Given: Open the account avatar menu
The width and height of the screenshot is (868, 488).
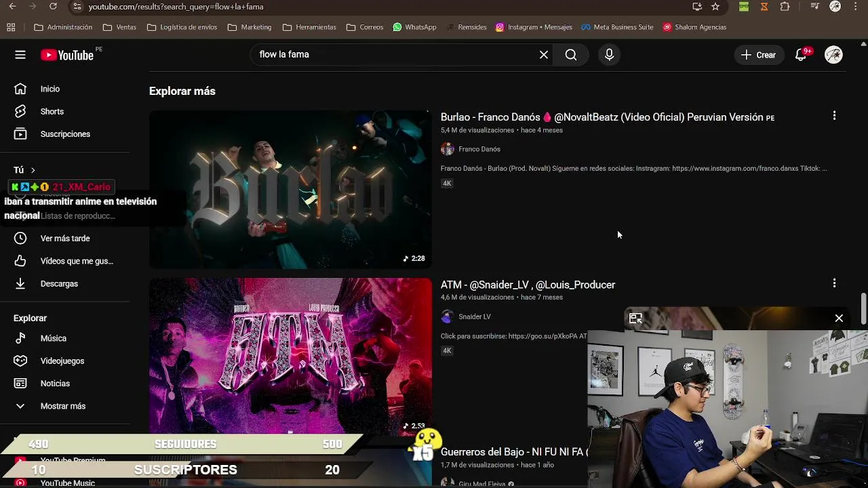Looking at the screenshot, I should pos(833,55).
